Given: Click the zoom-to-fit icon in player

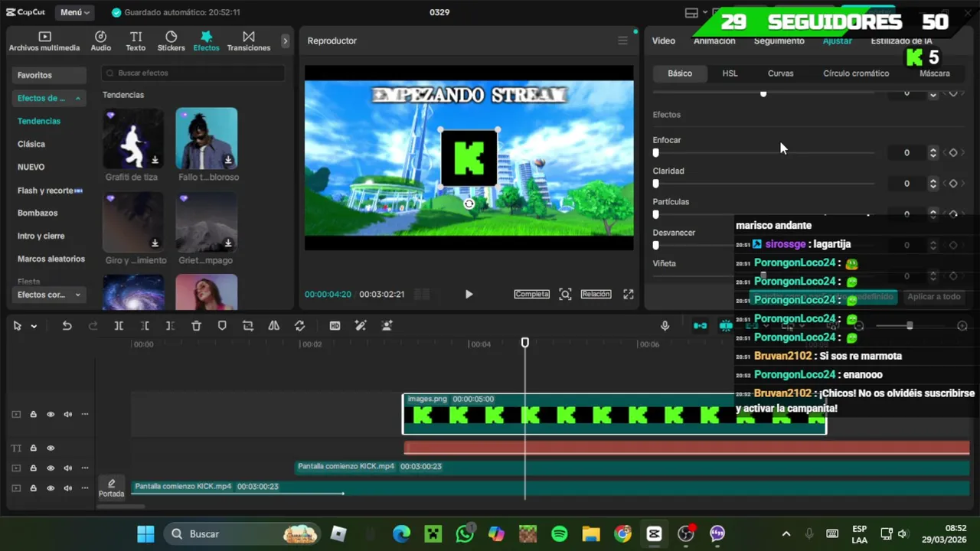Looking at the screenshot, I should click(x=565, y=294).
